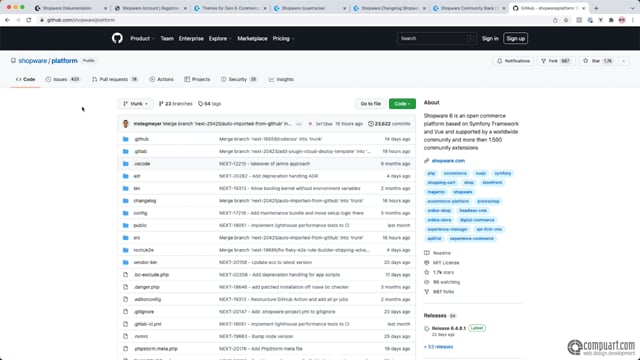Show the + 53 releases link

pos(438,347)
